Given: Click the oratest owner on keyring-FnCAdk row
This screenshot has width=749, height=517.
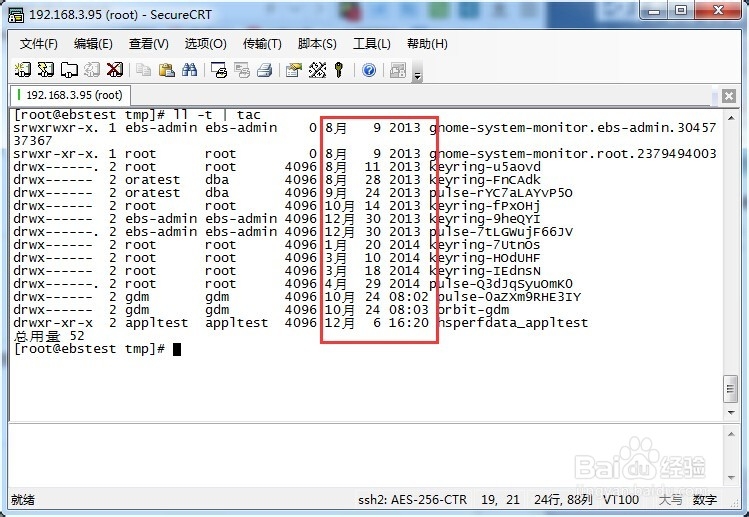Looking at the screenshot, I should click(x=152, y=180).
